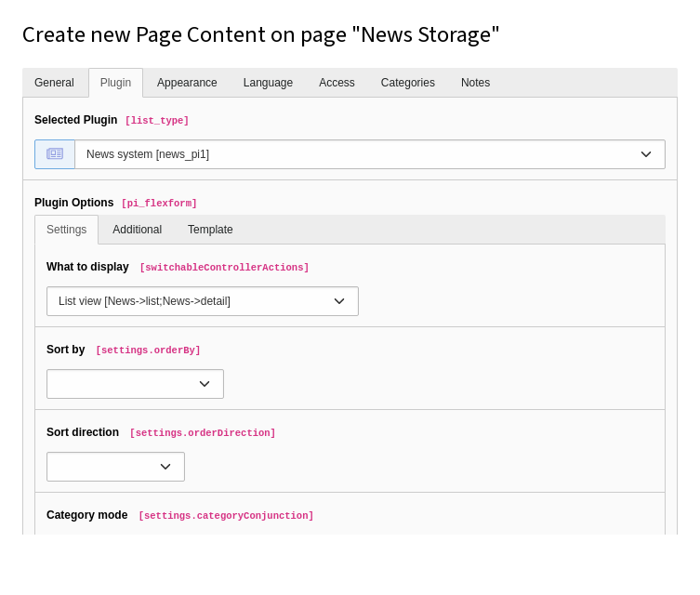
Task: Switch to the General tab
Action: coord(54,83)
